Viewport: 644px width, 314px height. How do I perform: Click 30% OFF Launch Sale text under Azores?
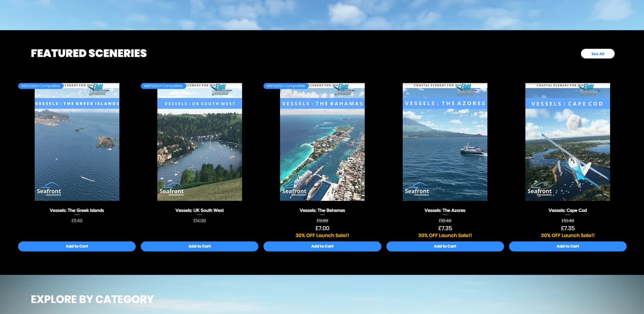pyautogui.click(x=445, y=235)
